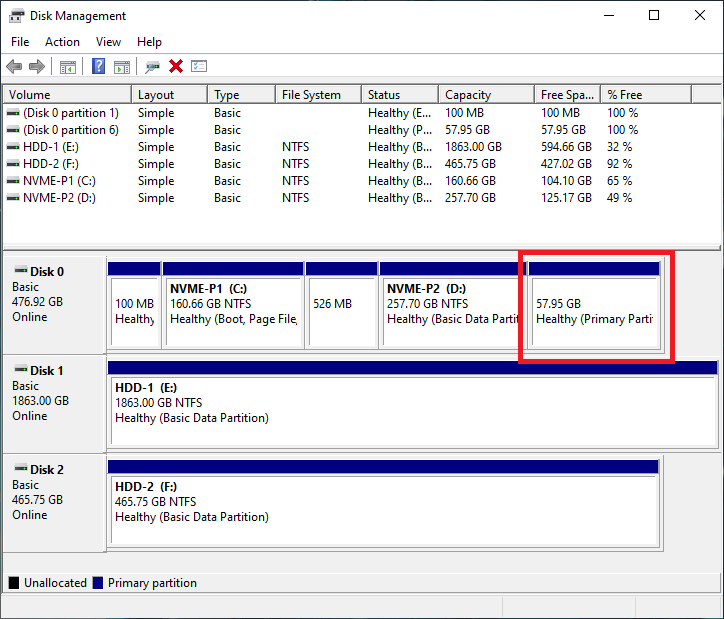
Task: Click the Disk Management title bar app icon
Action: click(x=16, y=16)
